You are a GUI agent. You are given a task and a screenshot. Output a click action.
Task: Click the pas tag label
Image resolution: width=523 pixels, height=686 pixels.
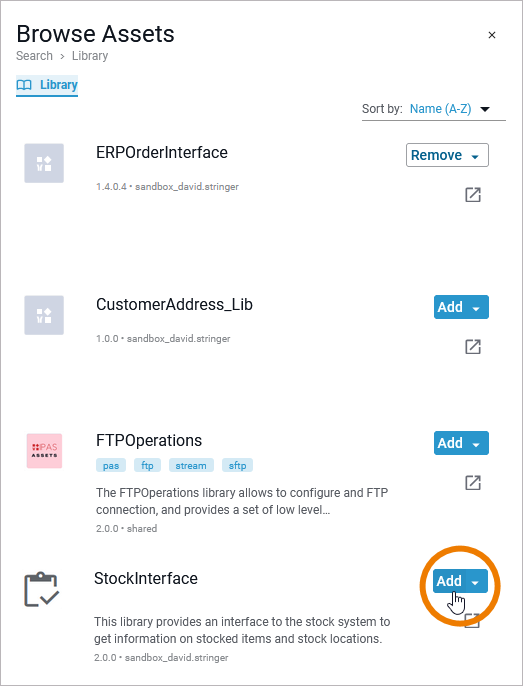(x=111, y=466)
